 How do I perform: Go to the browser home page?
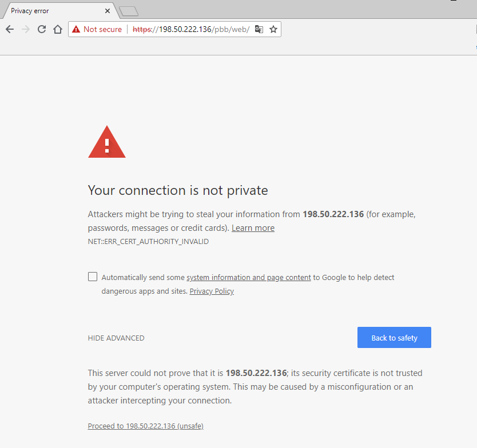tap(58, 29)
